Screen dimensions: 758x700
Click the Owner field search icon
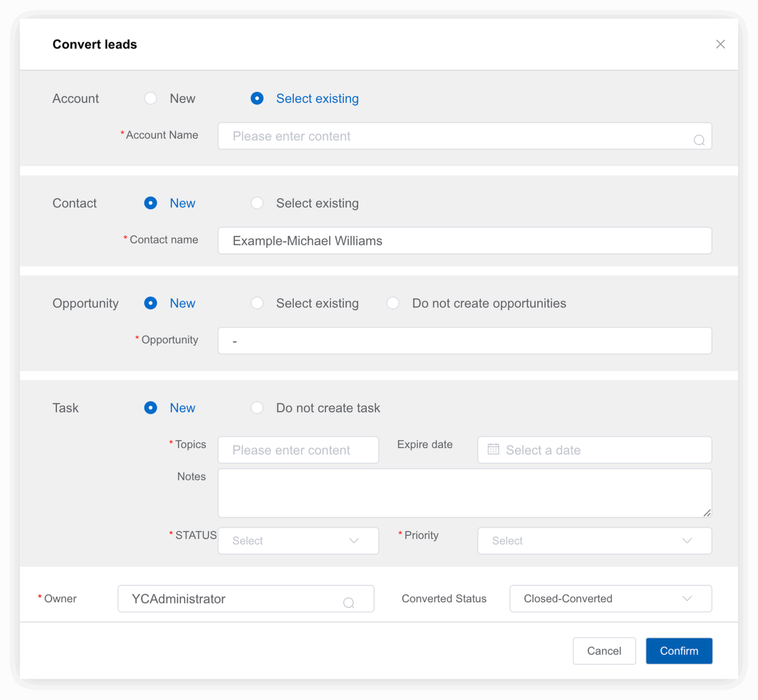click(x=348, y=603)
